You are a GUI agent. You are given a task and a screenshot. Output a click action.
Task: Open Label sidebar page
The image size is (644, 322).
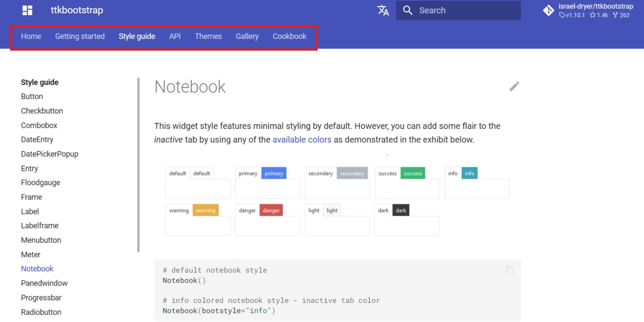click(30, 212)
